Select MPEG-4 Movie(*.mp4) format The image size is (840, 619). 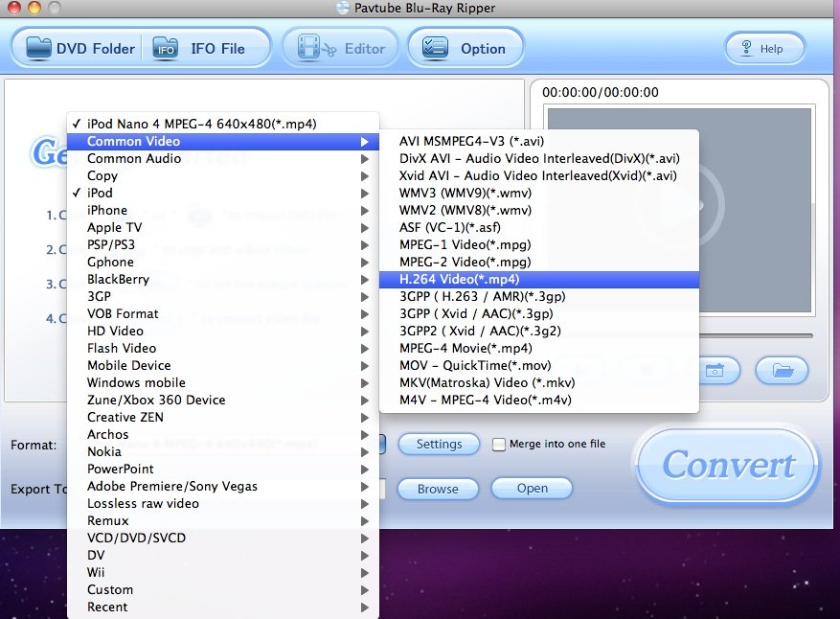click(539, 349)
